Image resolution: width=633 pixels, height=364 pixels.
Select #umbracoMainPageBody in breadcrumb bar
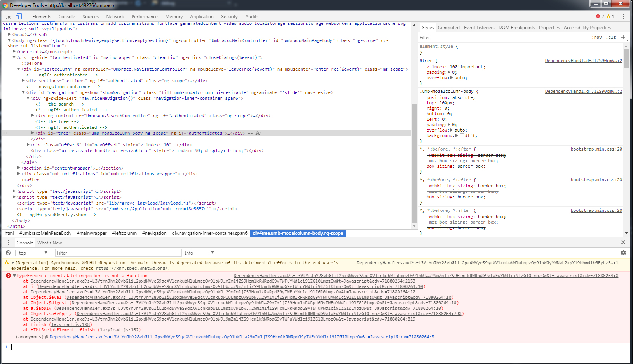[x=45, y=233]
